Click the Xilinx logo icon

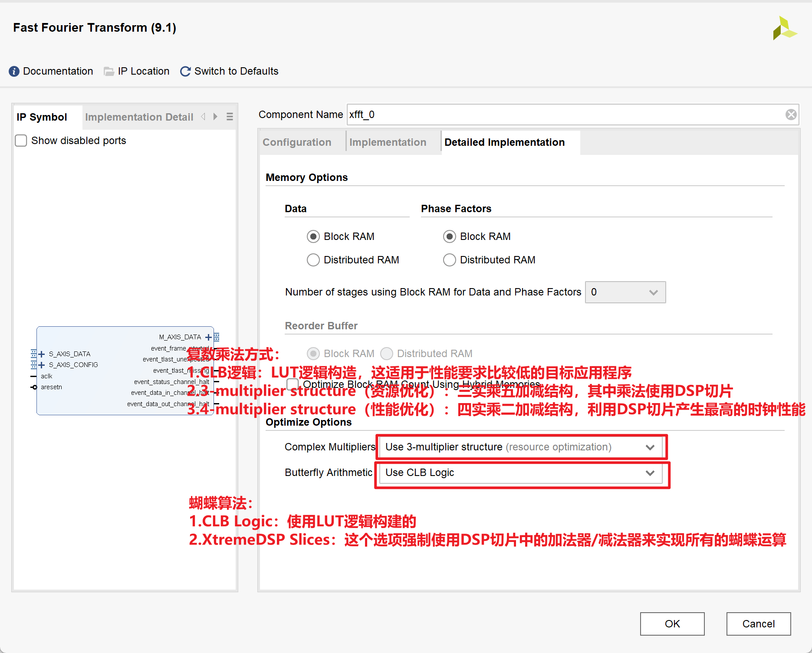785,28
